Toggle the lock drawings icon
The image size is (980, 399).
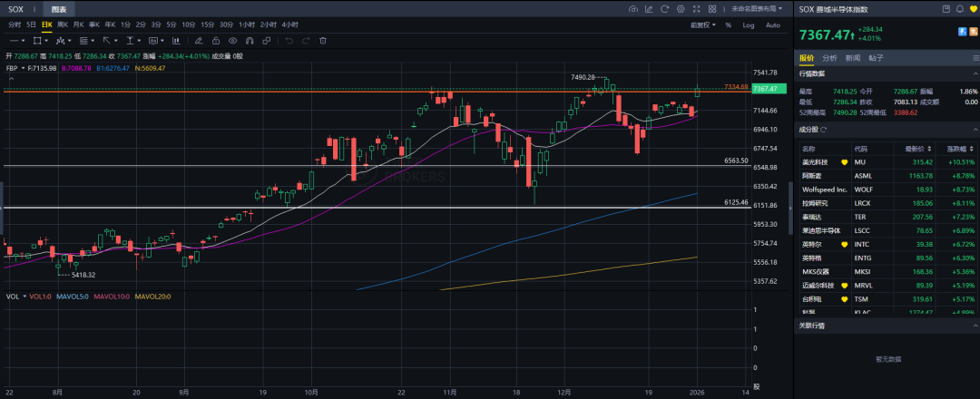coord(215,41)
